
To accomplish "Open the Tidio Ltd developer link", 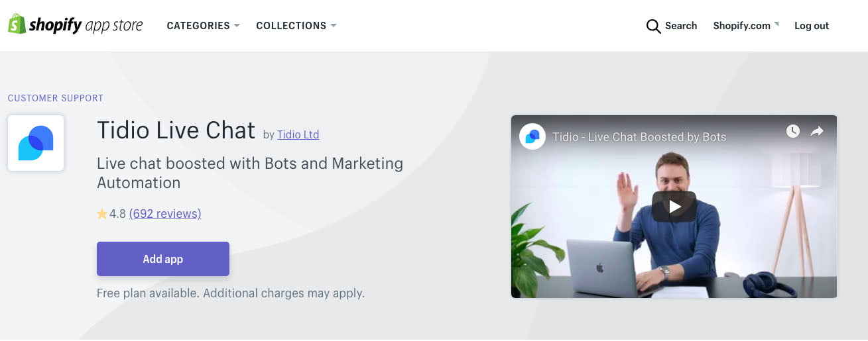I will pyautogui.click(x=298, y=134).
